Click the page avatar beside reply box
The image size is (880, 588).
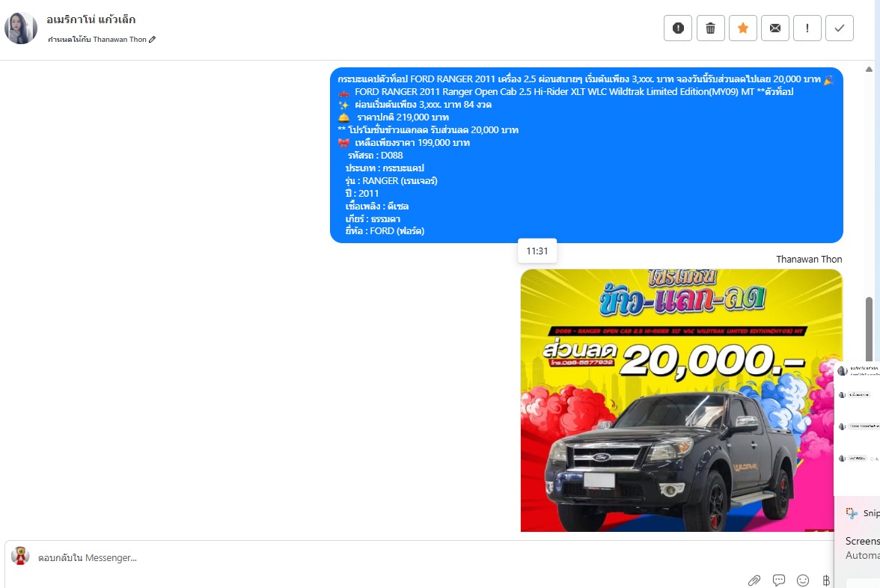[20, 555]
